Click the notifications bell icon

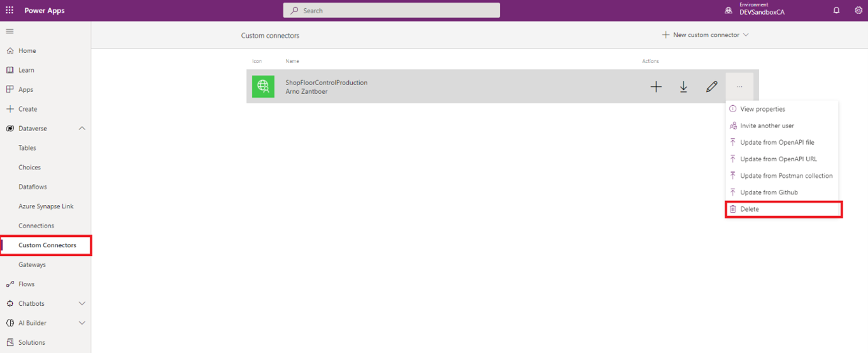tap(837, 10)
